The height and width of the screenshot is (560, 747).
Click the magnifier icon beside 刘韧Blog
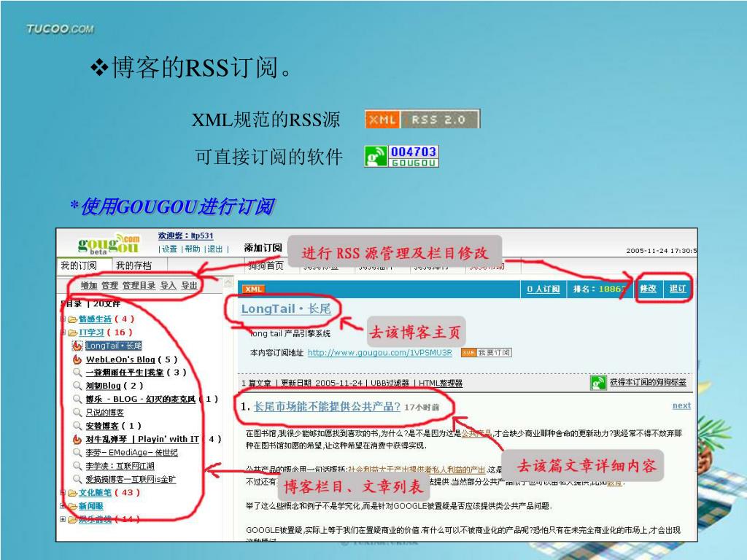[x=77, y=386]
